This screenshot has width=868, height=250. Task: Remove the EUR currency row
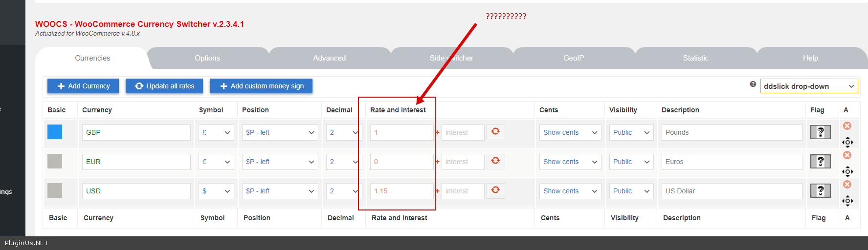click(847, 155)
